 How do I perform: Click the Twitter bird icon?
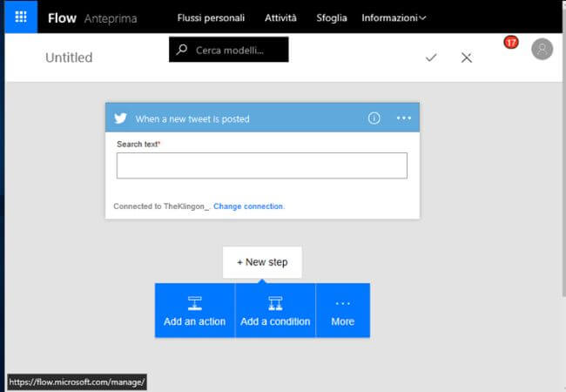[x=120, y=118]
